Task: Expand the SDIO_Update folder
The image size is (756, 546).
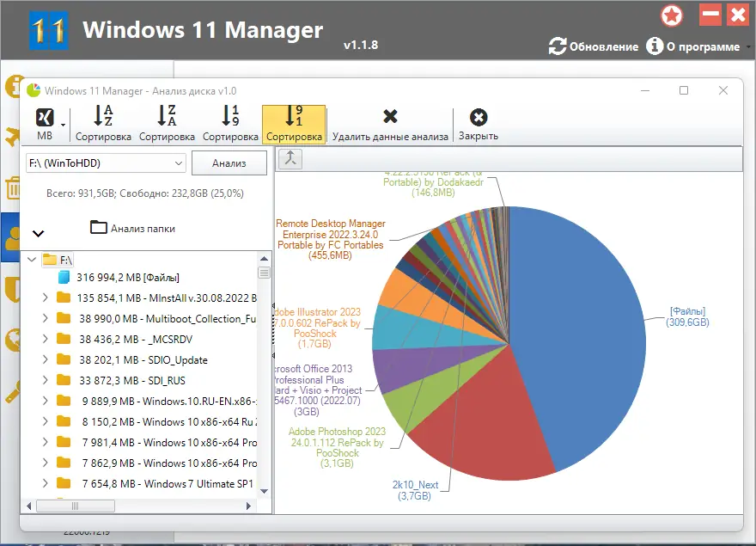Action: [45, 359]
